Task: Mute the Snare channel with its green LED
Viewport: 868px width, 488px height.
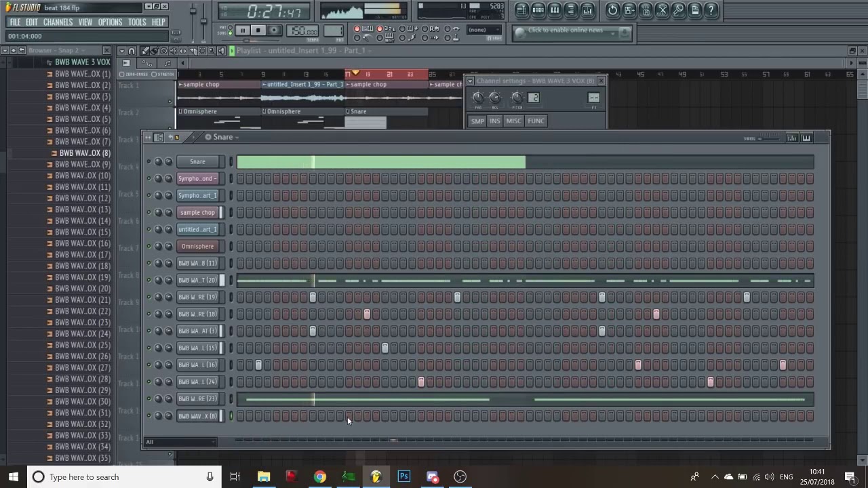Action: (x=149, y=161)
